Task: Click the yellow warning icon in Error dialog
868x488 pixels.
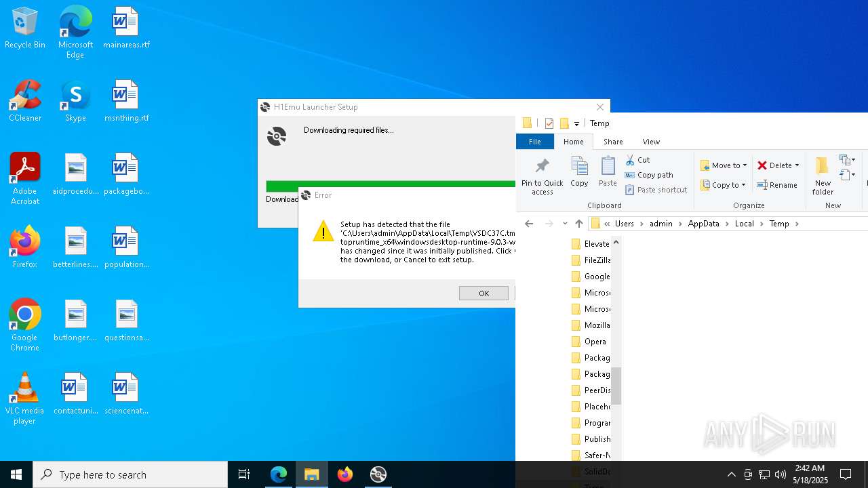Action: pyautogui.click(x=323, y=231)
